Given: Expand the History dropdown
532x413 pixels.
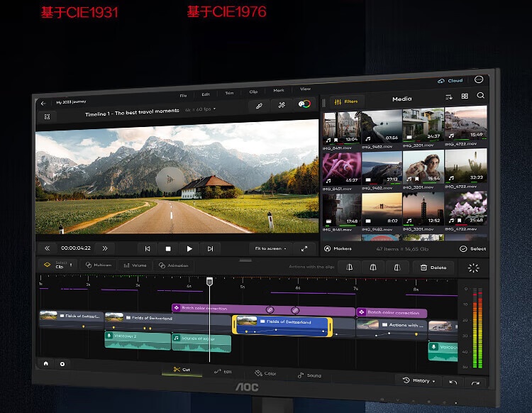Looking at the screenshot, I should [417, 380].
